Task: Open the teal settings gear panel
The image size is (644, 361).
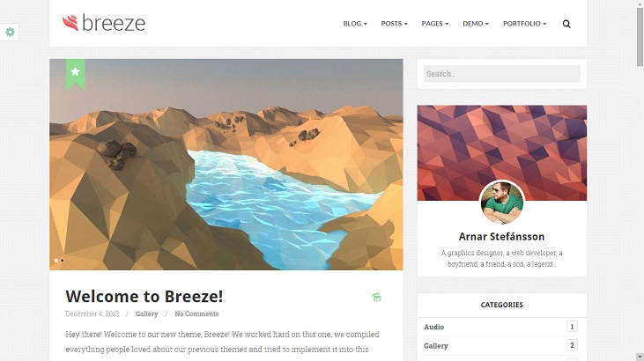Action: [x=10, y=32]
